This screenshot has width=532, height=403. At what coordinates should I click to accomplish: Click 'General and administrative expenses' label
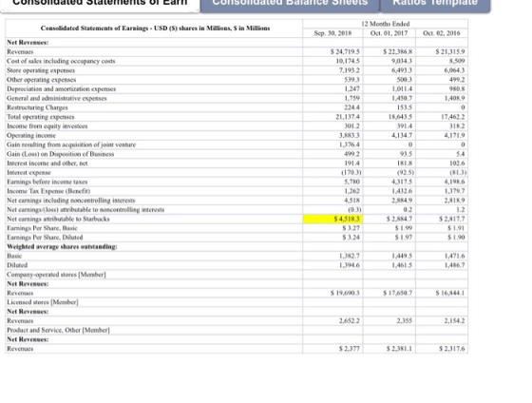click(57, 99)
